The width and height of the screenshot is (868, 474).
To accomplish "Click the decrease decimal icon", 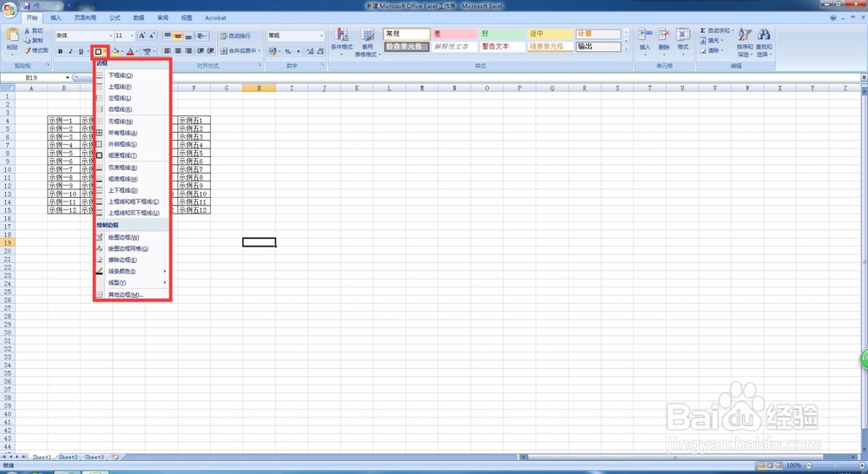I will click(320, 51).
